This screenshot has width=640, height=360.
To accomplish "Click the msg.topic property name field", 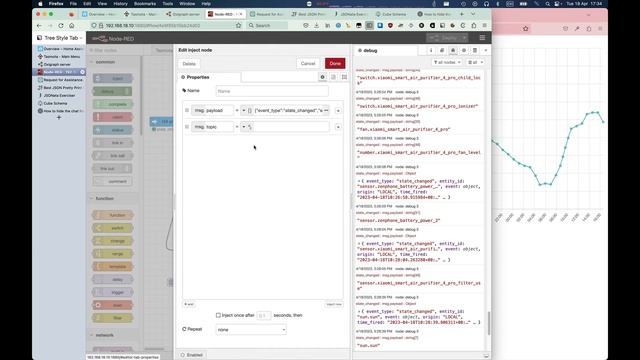I will click(212, 127).
